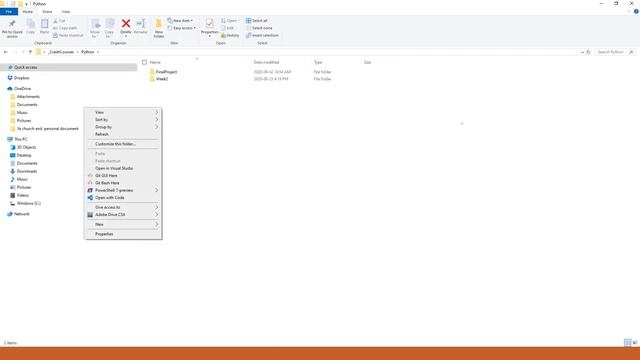
Task: Sort by the Type column header
Action: [318, 62]
